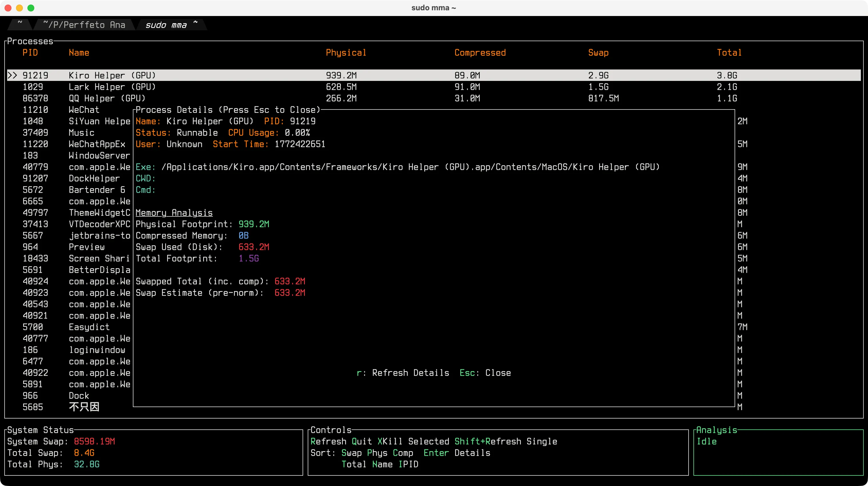Click the Idle status in Analysis panel

(706, 441)
